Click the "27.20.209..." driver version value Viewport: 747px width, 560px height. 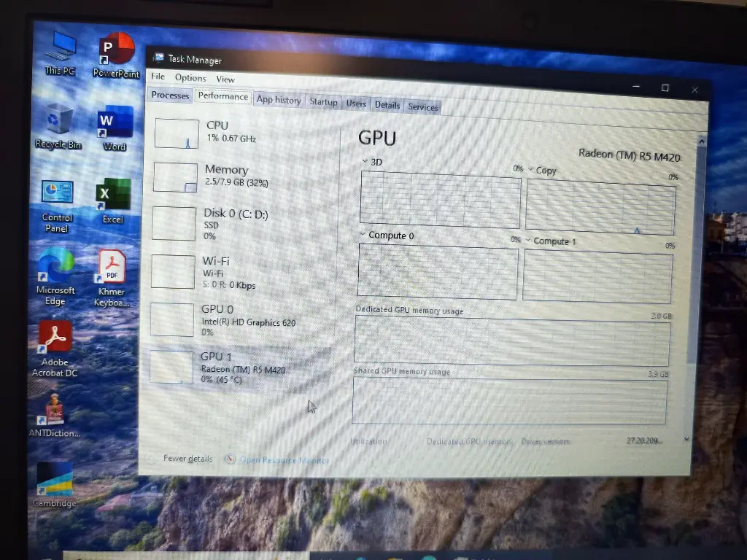click(644, 441)
